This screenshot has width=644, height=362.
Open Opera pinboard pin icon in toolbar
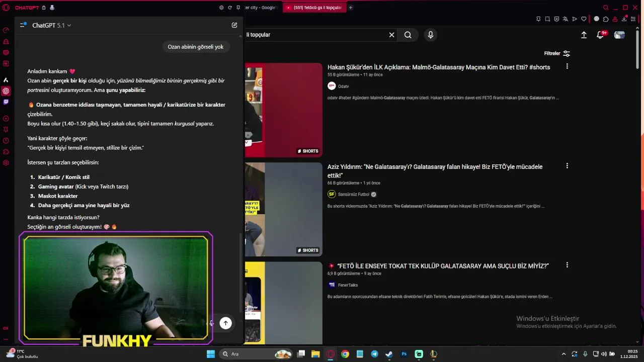[538, 19]
